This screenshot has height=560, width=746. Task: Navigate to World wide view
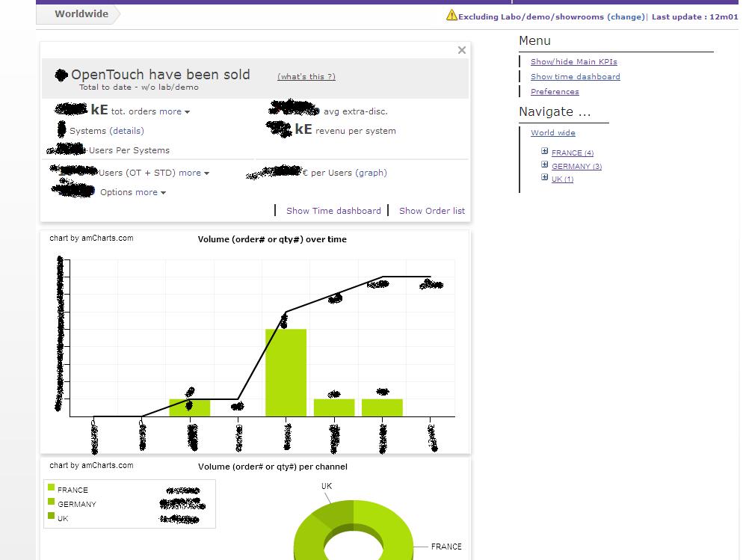point(553,133)
